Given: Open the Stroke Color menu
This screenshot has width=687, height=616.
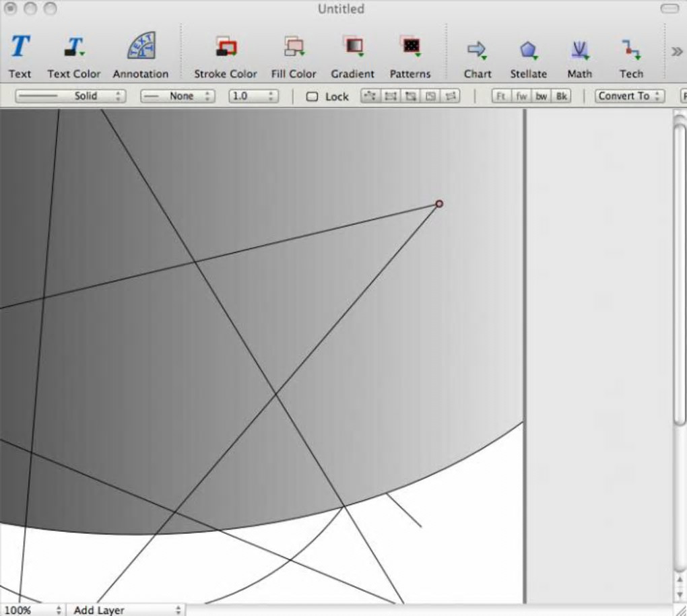Looking at the screenshot, I should coord(226,56).
